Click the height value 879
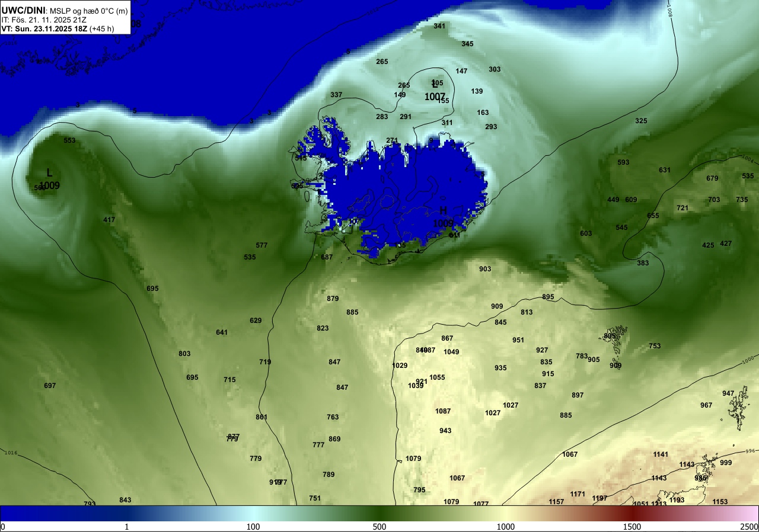The width and height of the screenshot is (759, 532). tap(333, 299)
